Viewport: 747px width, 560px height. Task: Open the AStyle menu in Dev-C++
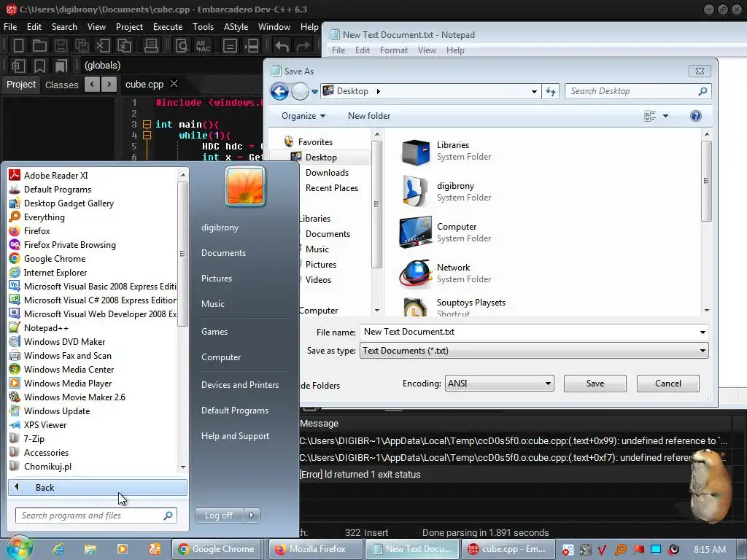(236, 27)
